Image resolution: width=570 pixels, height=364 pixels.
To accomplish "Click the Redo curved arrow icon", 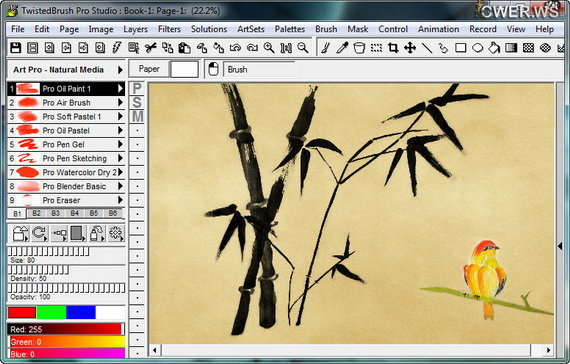I will point(252,48).
